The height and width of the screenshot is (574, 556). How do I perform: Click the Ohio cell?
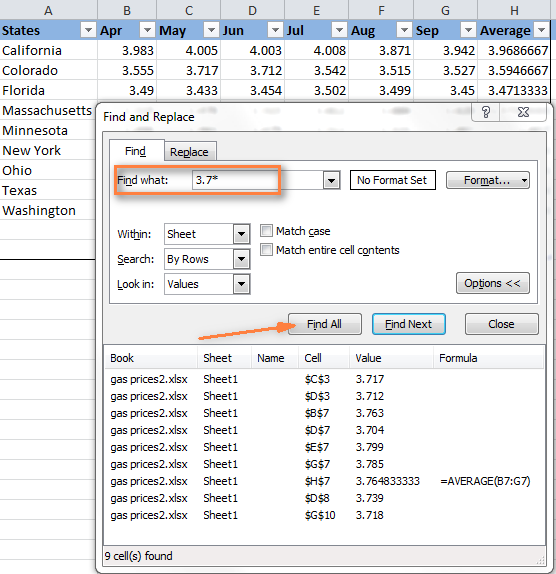(x=48, y=170)
